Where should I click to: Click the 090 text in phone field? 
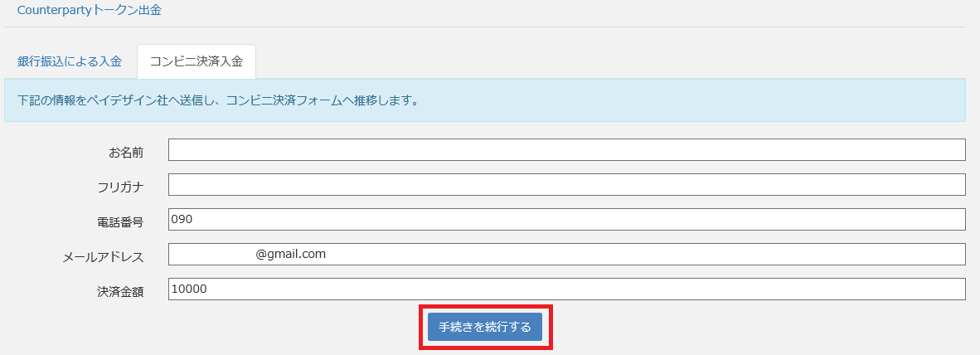pyautogui.click(x=182, y=219)
